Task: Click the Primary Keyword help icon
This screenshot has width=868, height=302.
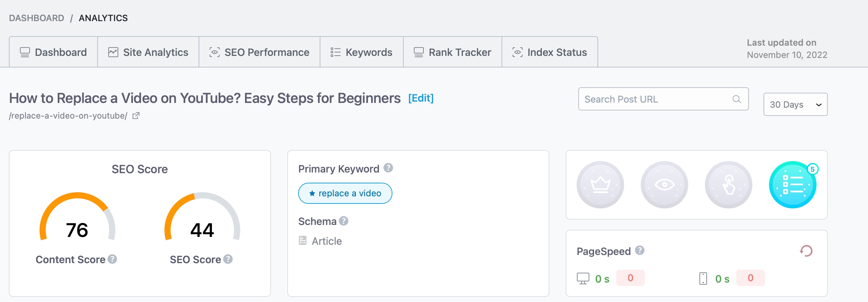Action: (x=389, y=168)
